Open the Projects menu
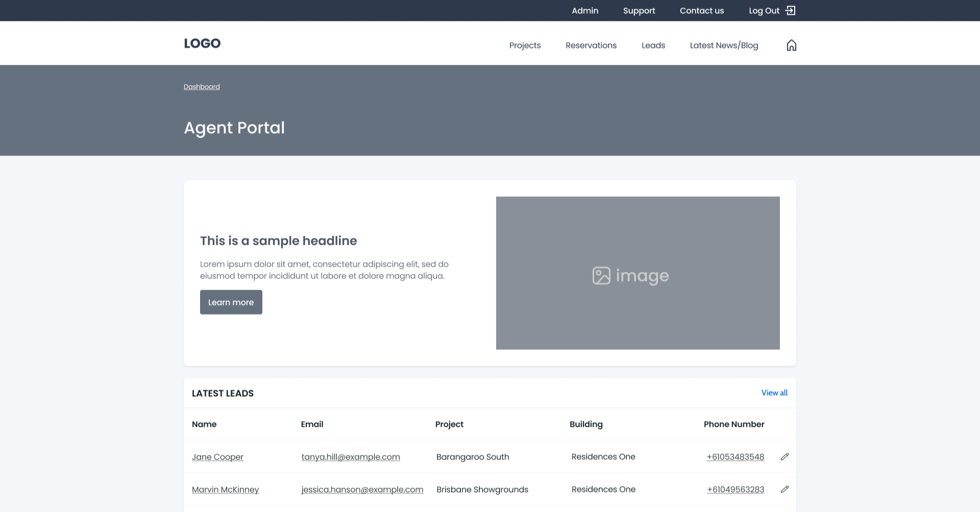The width and height of the screenshot is (980, 512). pos(525,45)
